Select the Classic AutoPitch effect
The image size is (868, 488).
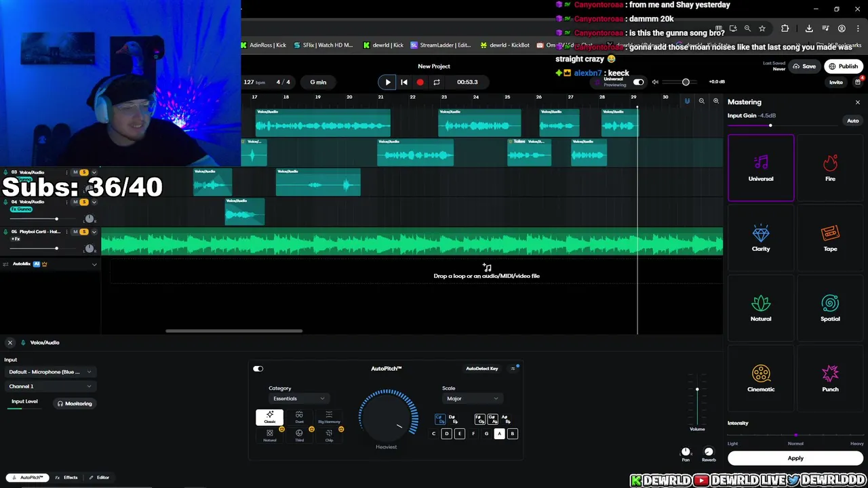pyautogui.click(x=270, y=417)
